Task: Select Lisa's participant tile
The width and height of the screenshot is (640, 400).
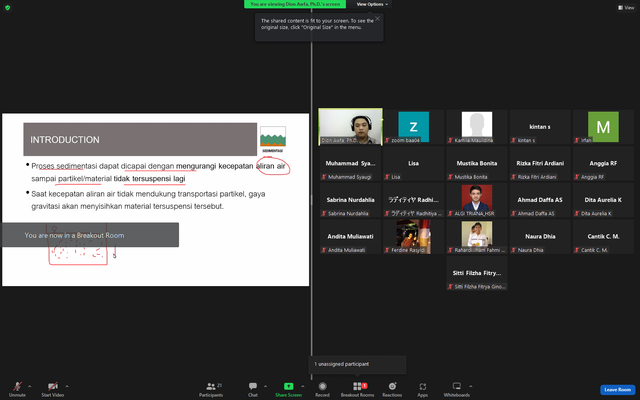Action: (x=413, y=163)
